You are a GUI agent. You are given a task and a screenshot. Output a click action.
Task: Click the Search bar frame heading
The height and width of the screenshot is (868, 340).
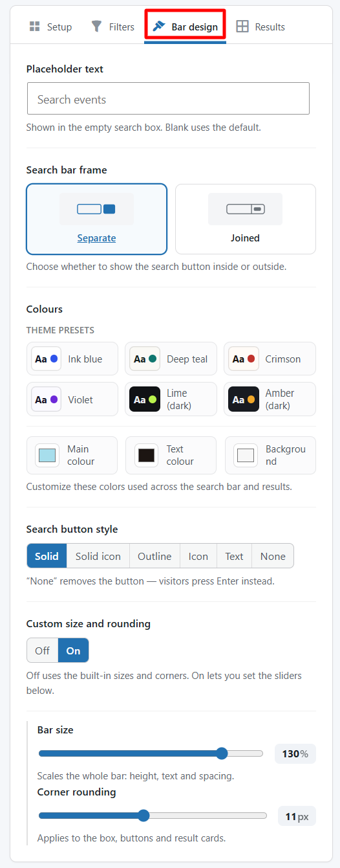pos(67,170)
